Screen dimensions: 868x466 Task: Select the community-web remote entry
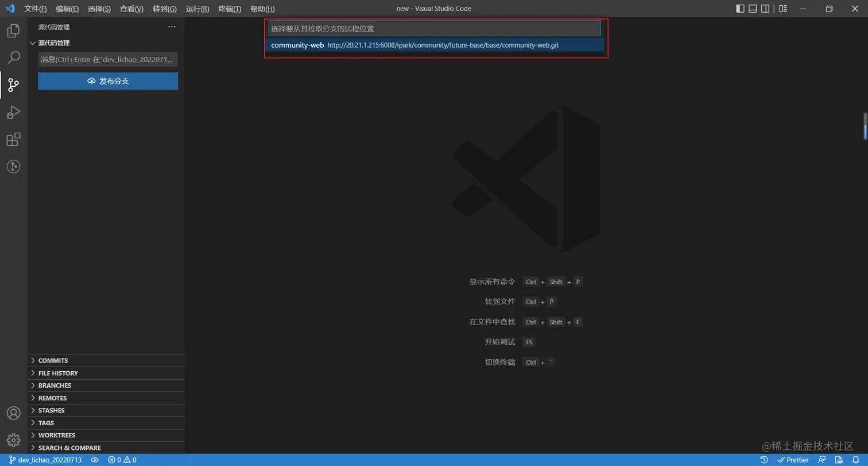(435, 45)
